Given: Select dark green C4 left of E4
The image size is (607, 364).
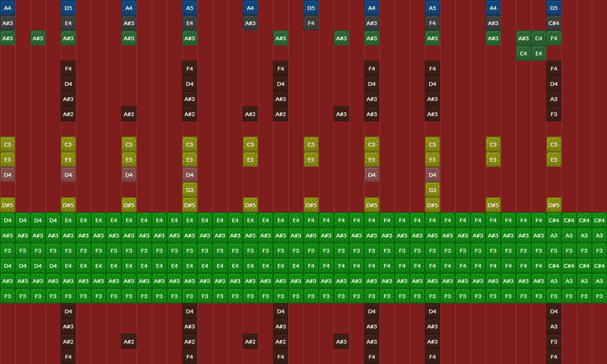Looking at the screenshot, I should coord(524,54).
